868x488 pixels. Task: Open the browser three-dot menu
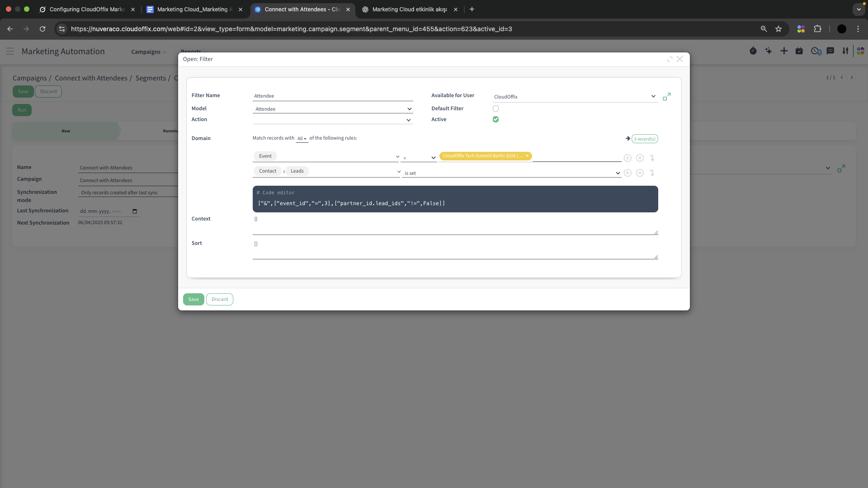(x=858, y=29)
